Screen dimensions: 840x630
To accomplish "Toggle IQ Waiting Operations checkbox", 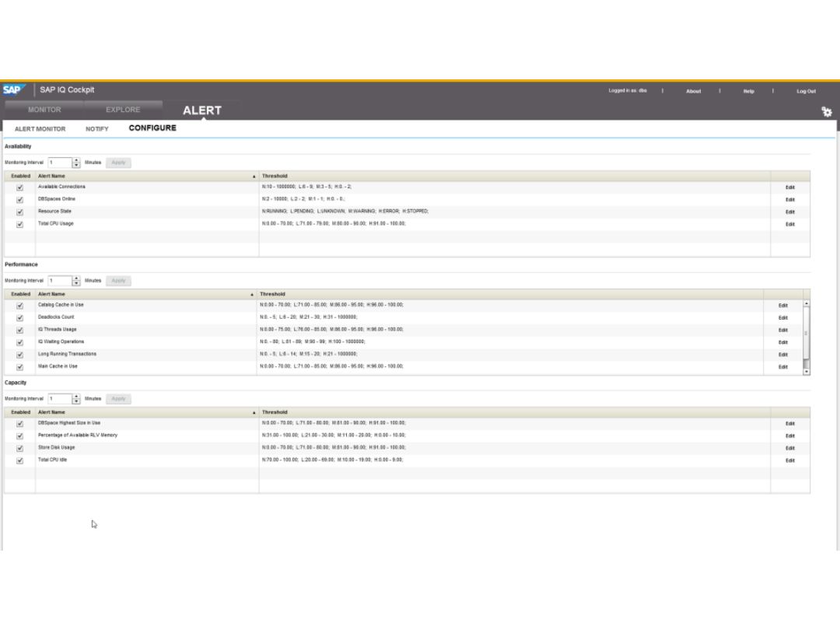I will click(x=19, y=342).
